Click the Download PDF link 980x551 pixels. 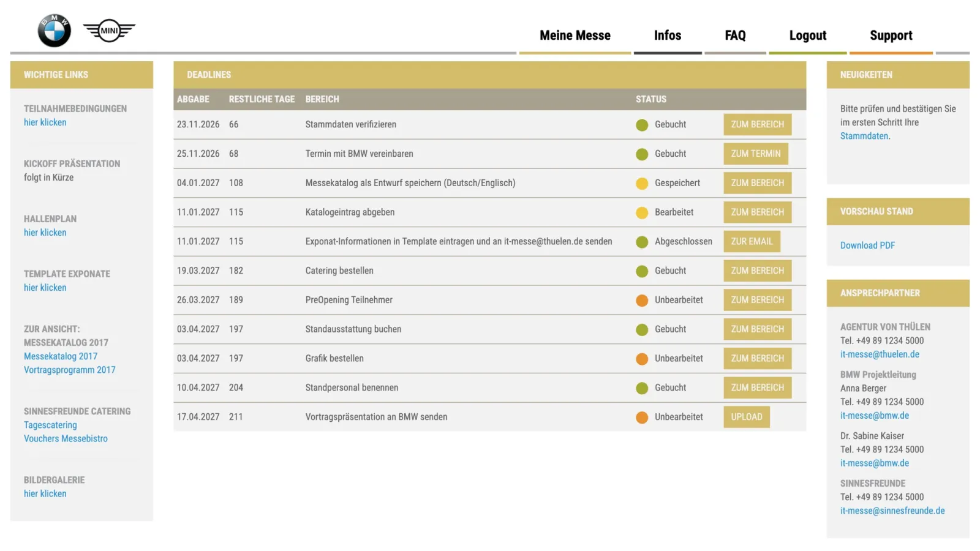tap(867, 246)
